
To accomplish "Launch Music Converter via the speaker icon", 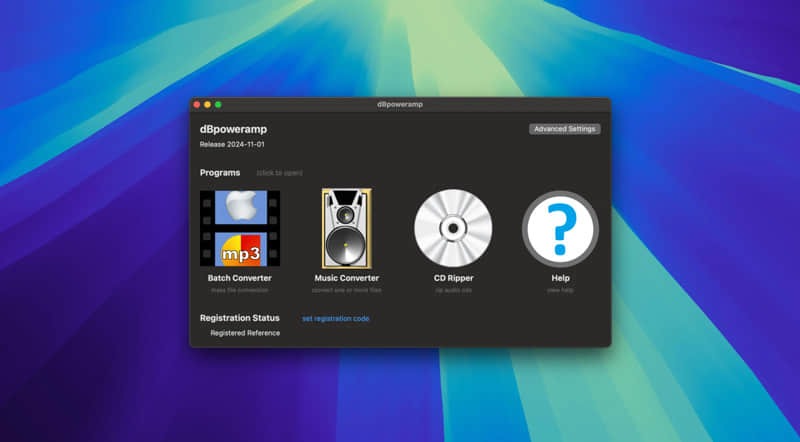I will click(346, 228).
